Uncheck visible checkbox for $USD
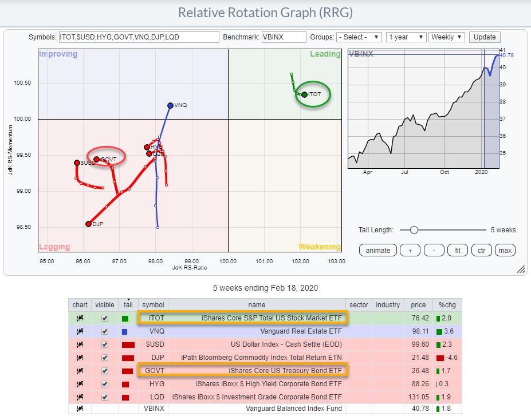Viewport: 531px width, 420px height. tap(105, 344)
